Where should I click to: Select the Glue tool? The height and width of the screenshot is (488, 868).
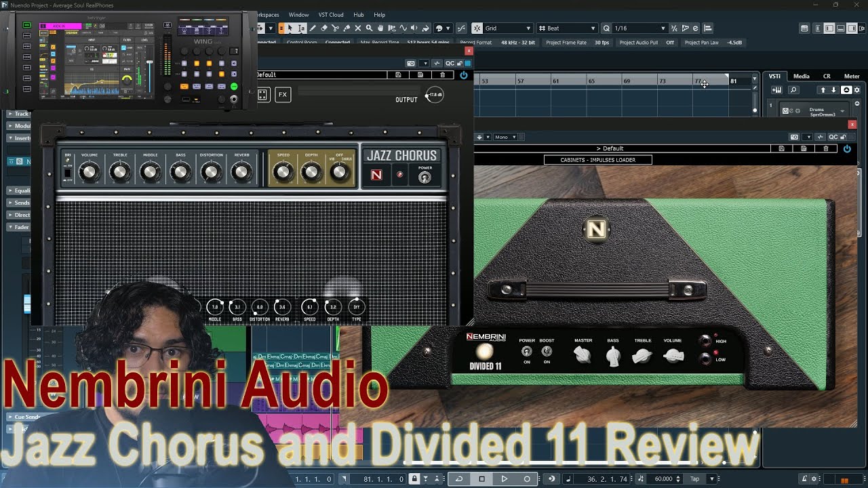pyautogui.click(x=347, y=28)
